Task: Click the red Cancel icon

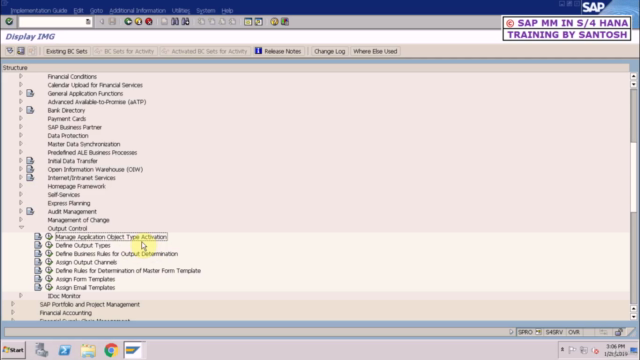Action: coord(149,22)
